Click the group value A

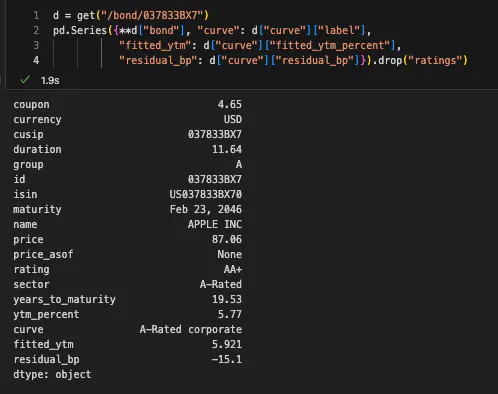(239, 164)
